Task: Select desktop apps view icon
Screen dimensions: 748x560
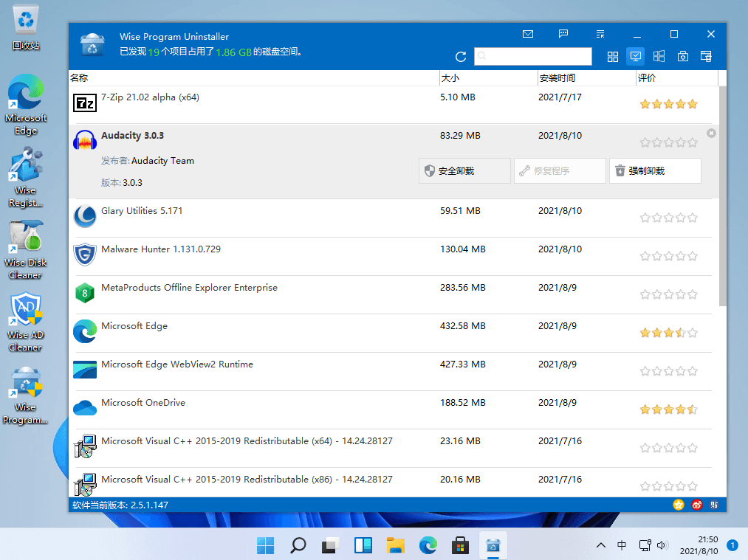Action: [x=636, y=56]
